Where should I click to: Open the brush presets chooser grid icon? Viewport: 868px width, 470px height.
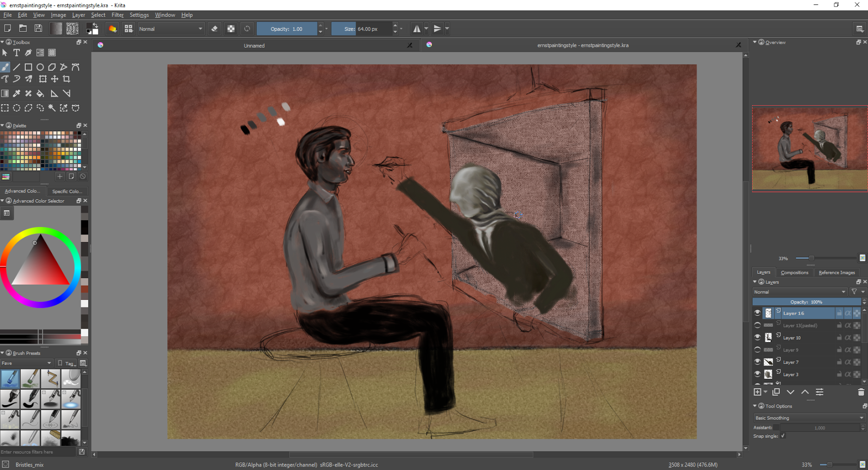pos(128,29)
